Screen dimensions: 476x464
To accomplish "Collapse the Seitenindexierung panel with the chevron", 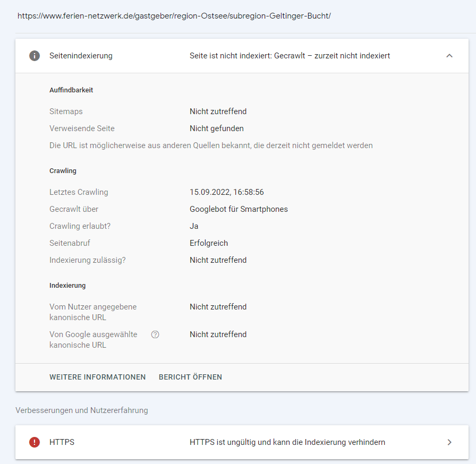I will pyautogui.click(x=449, y=56).
